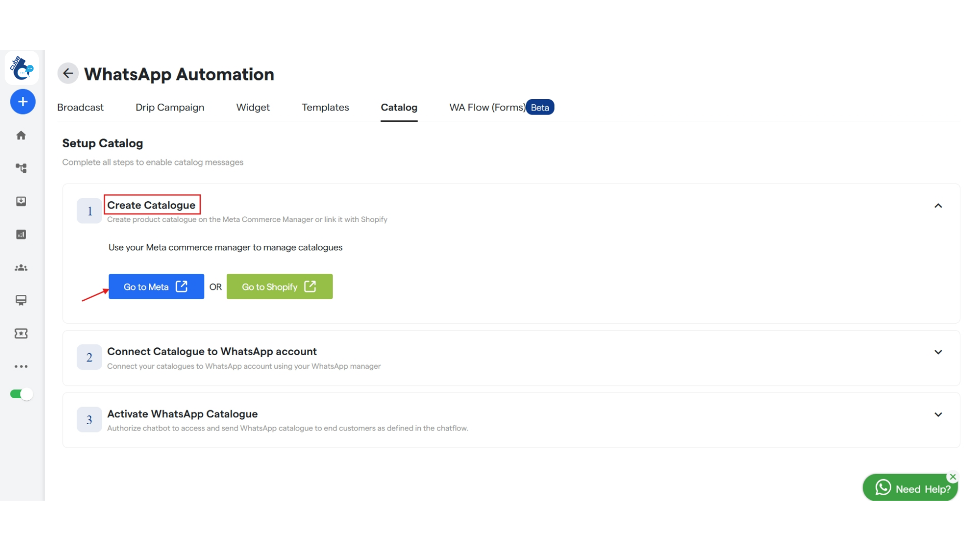The image size is (968, 560).
Task: Open contacts using the people icon
Action: [x=21, y=268]
